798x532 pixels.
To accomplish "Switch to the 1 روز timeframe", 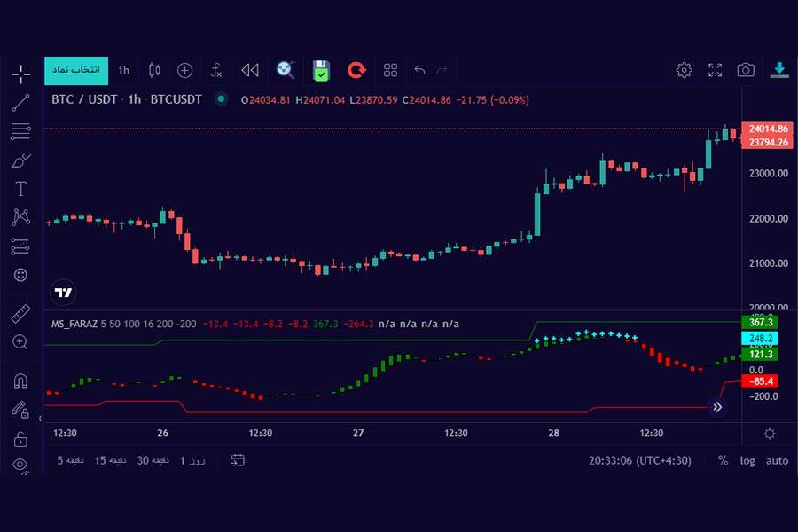I will point(192,461).
